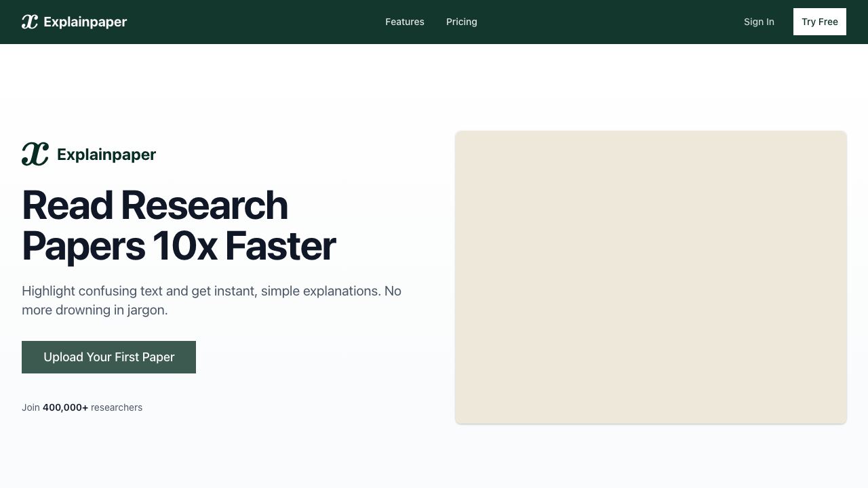Click the Try Free button
The image size is (868, 488).
point(820,22)
